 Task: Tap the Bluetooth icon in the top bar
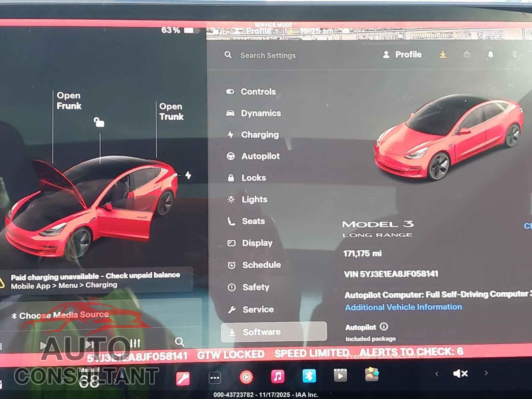[x=514, y=54]
